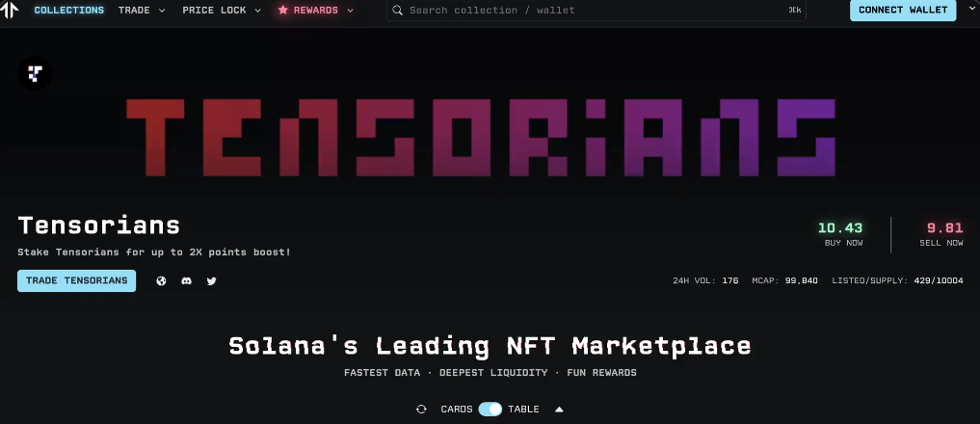Open the Collections menu item
980x424 pixels.
pos(69,10)
